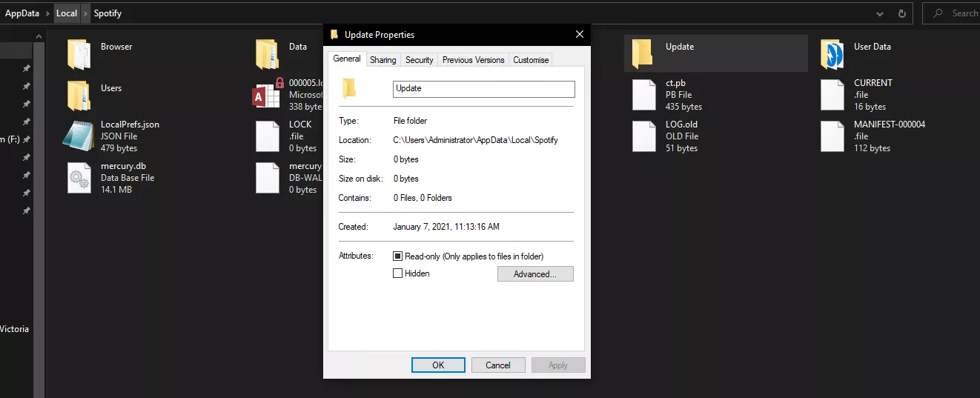Click the Spotify breadcrumb

click(x=107, y=13)
